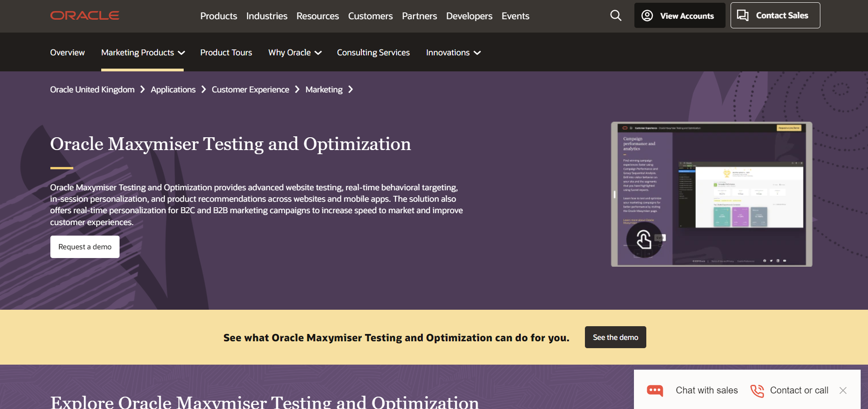
Task: Open the Resources menu
Action: [x=317, y=16]
